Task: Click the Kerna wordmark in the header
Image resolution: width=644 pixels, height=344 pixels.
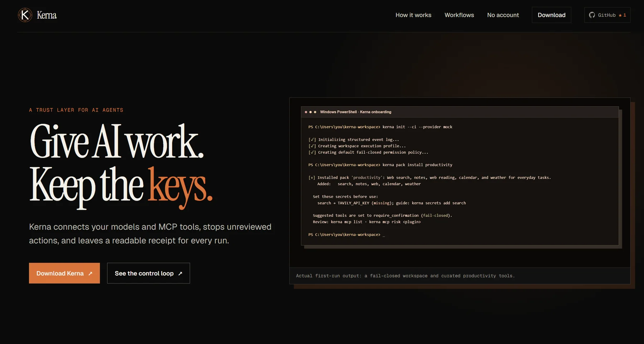Action: pyautogui.click(x=47, y=15)
